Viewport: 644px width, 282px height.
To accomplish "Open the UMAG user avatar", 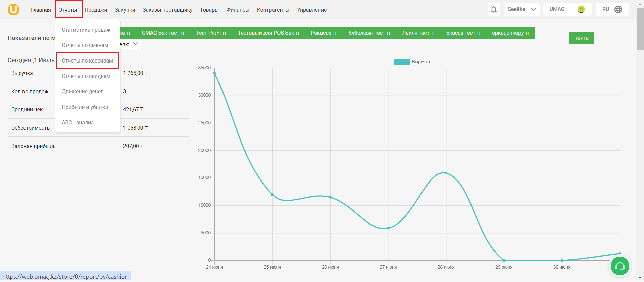I will click(581, 9).
